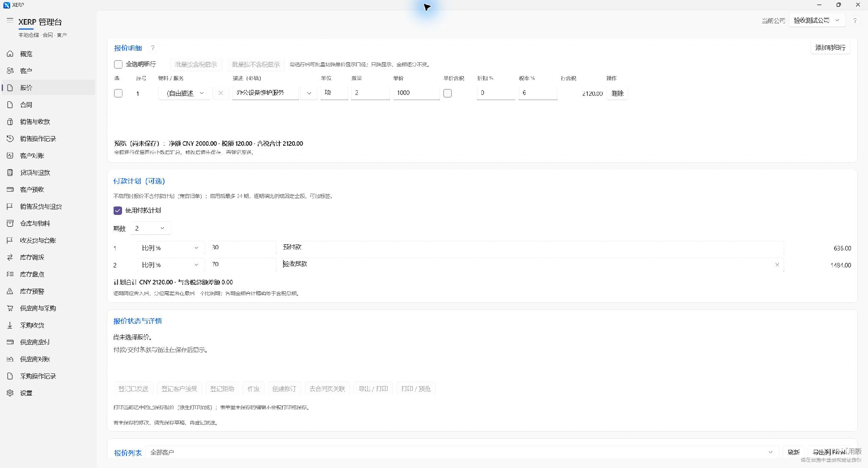
Task: Open the 全部客户 filter dropdown in 报价列表
Action: click(x=462, y=452)
